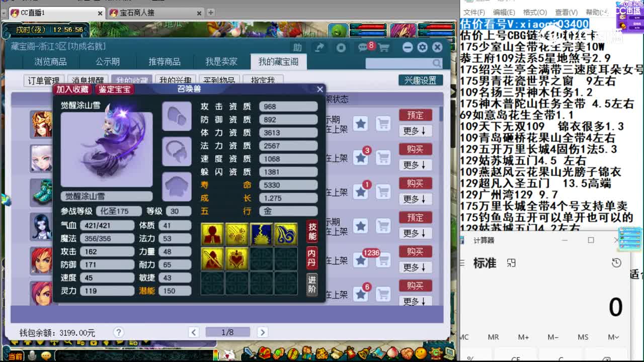The image size is (644, 362).
Task: Click the collar pet equipment slot
Action: 177,151
